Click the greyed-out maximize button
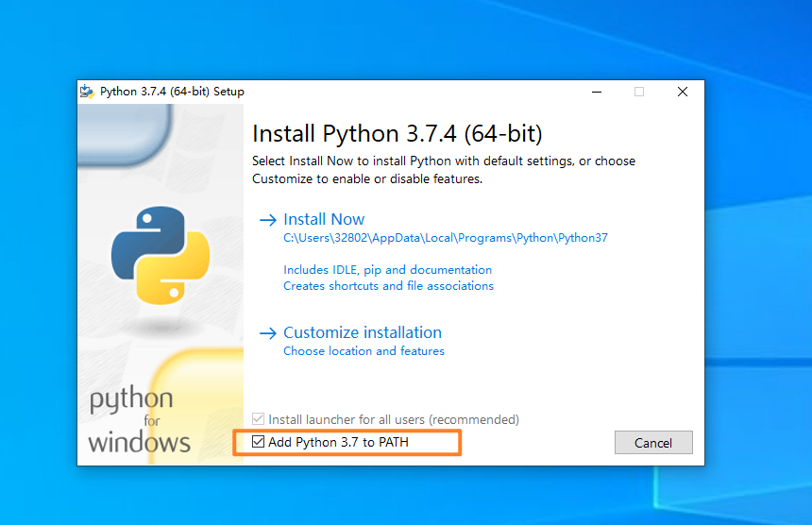The image size is (812, 525). tap(639, 92)
